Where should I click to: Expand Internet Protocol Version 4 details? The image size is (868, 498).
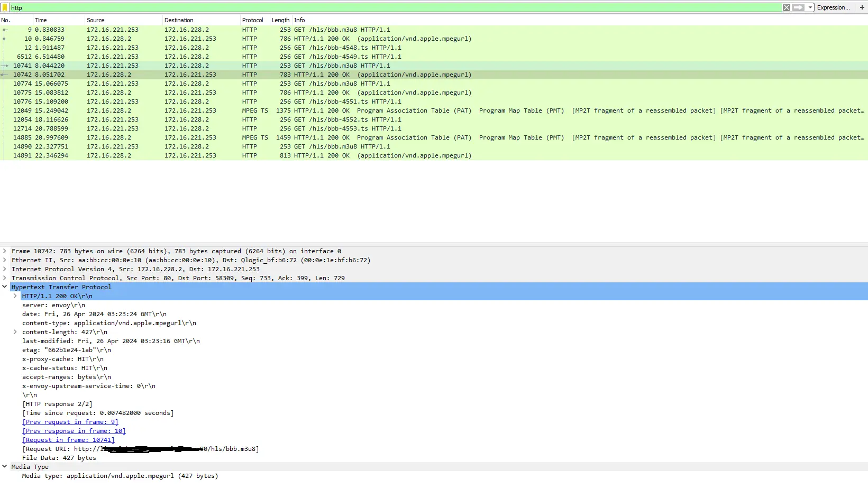[5, 269]
